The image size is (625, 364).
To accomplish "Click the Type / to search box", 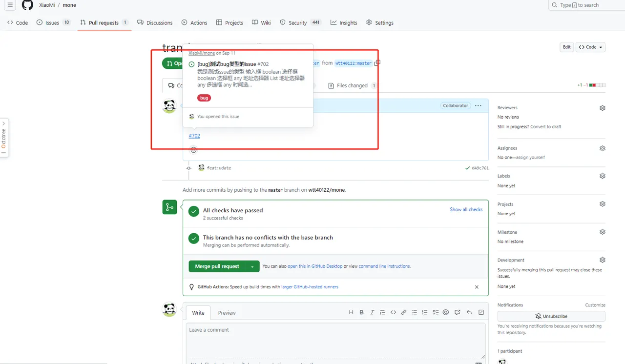I will coord(587,5).
